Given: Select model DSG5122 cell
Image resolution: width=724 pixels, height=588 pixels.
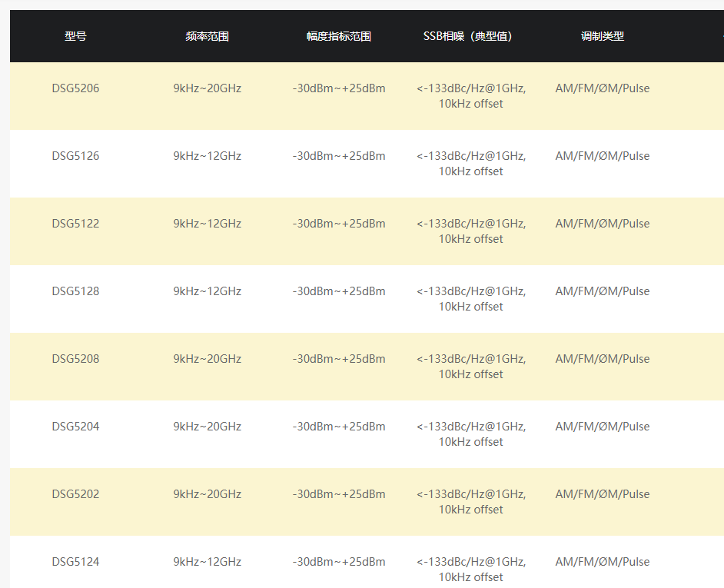Looking at the screenshot, I should click(75, 224).
